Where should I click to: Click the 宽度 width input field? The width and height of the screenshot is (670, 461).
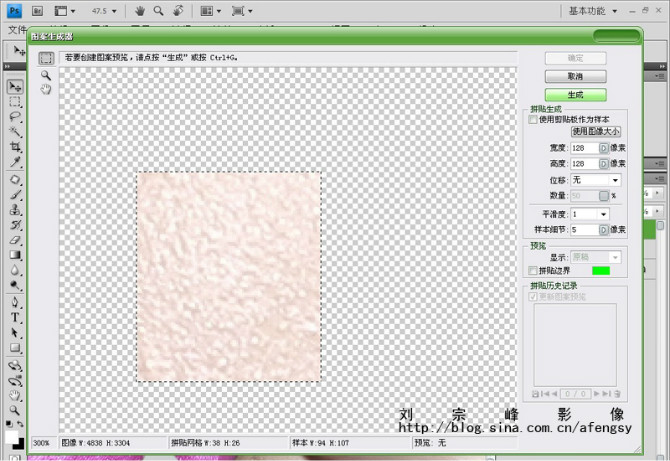click(x=585, y=148)
